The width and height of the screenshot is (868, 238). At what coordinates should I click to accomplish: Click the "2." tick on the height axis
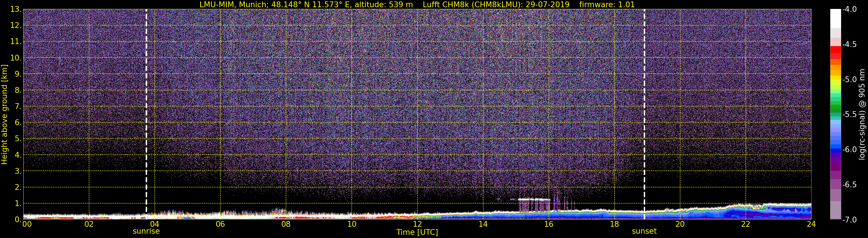(18, 187)
